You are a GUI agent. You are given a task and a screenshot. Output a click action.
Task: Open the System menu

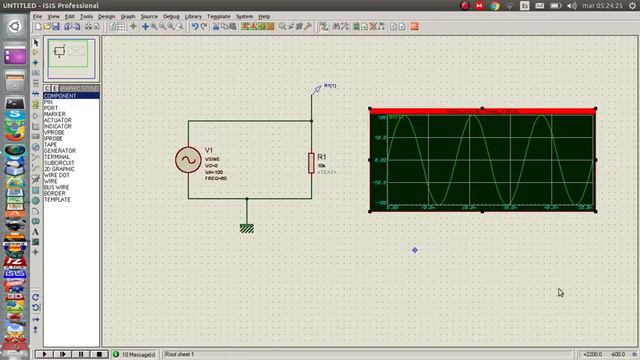[x=244, y=16]
